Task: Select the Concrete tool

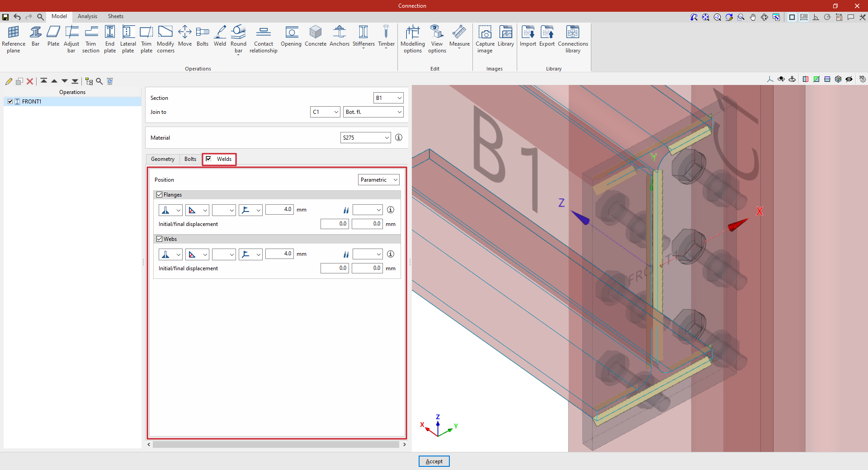Action: coord(316,36)
